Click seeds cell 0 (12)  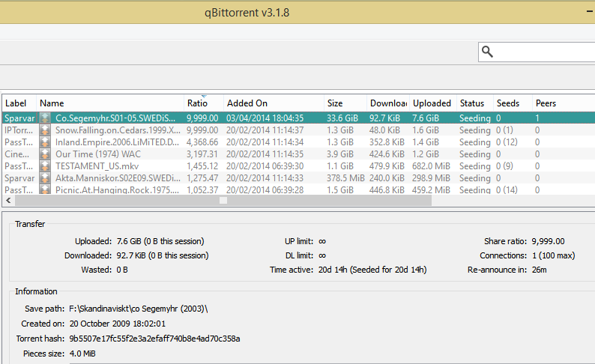pyautogui.click(x=507, y=142)
